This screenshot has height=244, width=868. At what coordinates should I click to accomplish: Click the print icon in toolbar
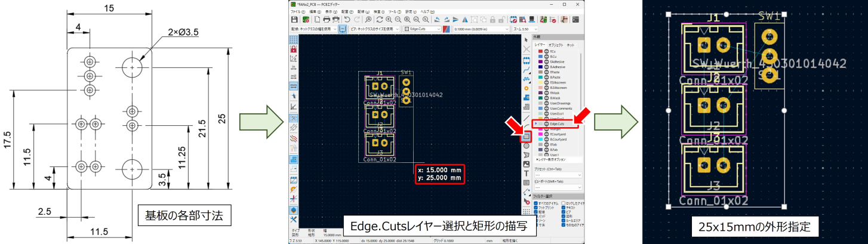[x=327, y=20]
